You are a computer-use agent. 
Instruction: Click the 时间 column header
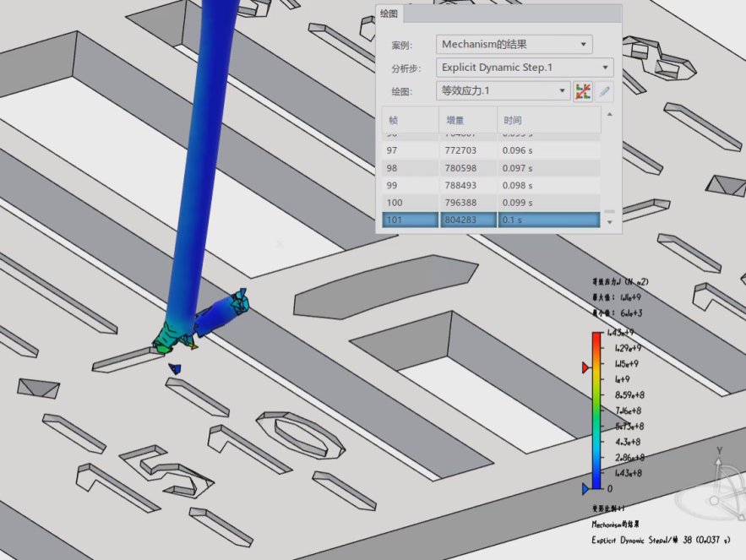(x=547, y=120)
